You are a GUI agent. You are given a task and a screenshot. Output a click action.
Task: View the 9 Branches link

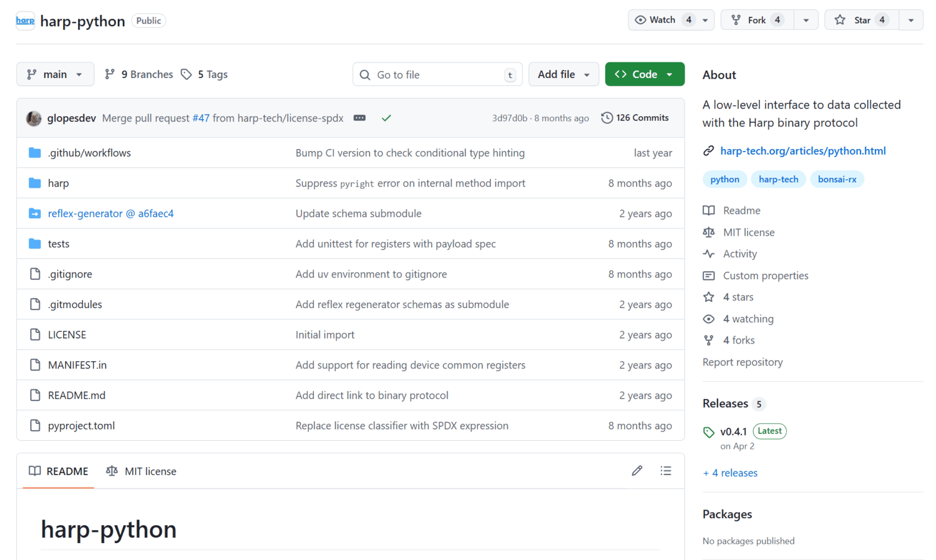[x=139, y=74]
